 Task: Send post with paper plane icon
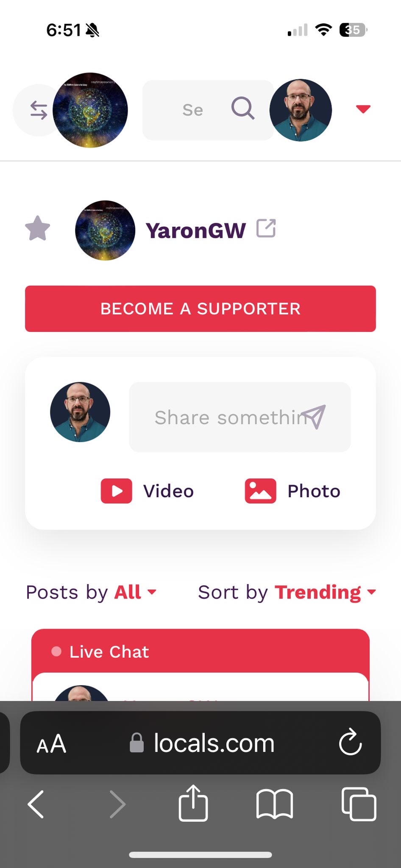(314, 417)
